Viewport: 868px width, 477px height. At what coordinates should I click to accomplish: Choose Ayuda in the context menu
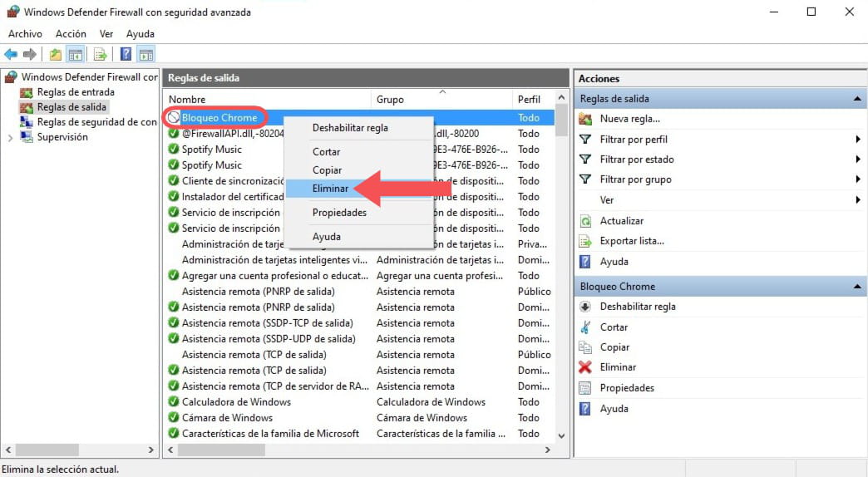[x=358, y=237]
